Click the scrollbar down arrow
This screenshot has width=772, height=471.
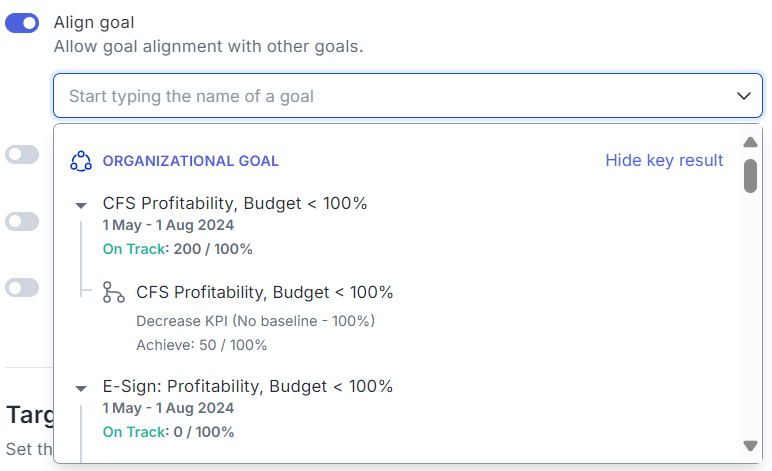pyautogui.click(x=750, y=446)
